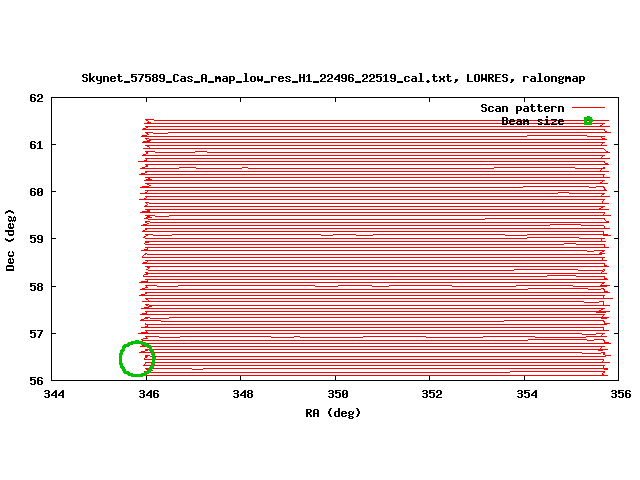Click the x-axis tick label 352
Image resolution: width=640 pixels, height=480 pixels.
432,394
